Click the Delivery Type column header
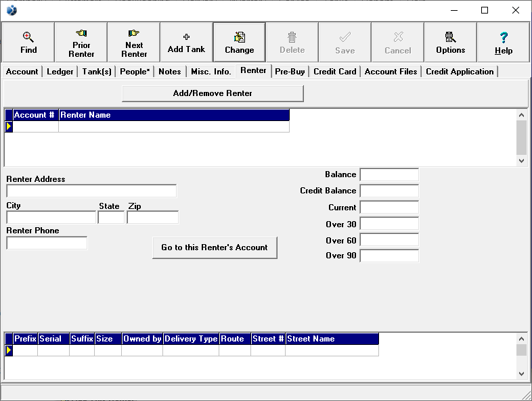 tap(191, 339)
